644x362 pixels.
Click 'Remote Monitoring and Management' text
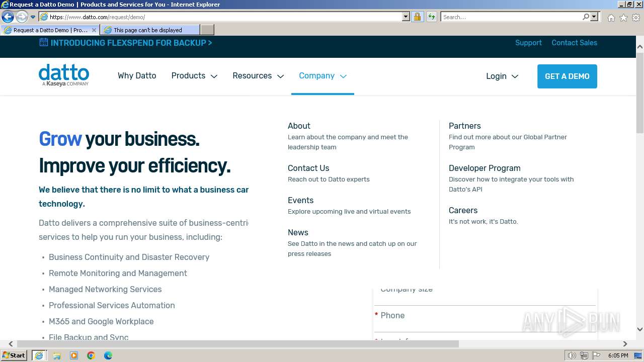click(x=118, y=273)
